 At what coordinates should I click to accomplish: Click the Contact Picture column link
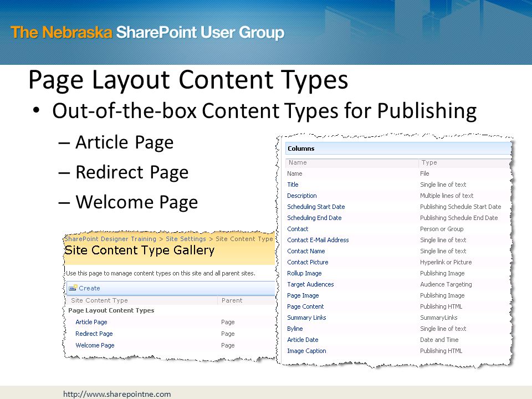[308, 262]
